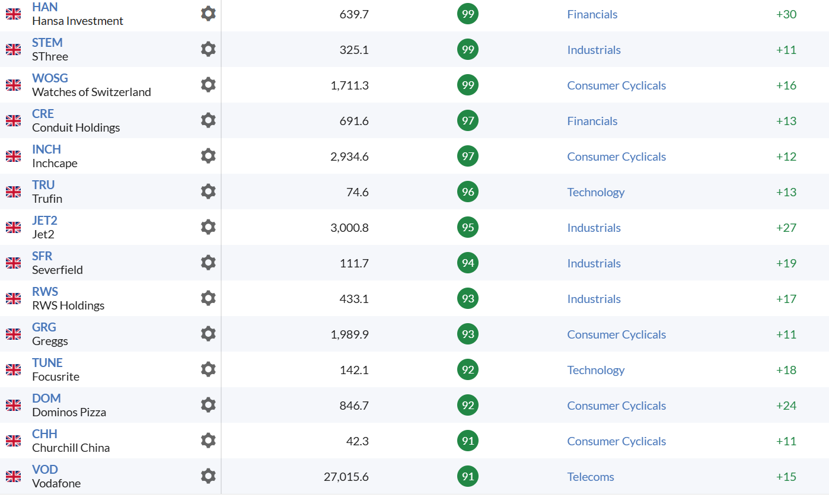This screenshot has width=829, height=504.
Task: Open Conduit Holdings gear options
Action: pos(208,120)
